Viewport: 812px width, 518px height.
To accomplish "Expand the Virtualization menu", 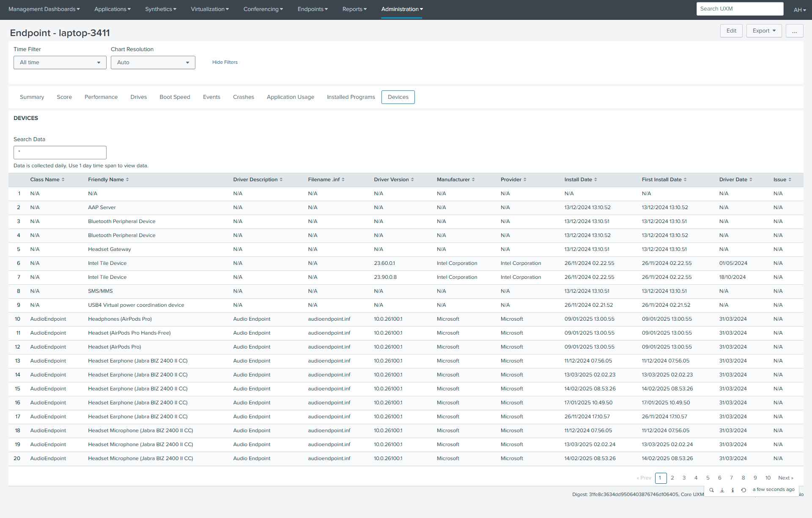I will coord(210,9).
